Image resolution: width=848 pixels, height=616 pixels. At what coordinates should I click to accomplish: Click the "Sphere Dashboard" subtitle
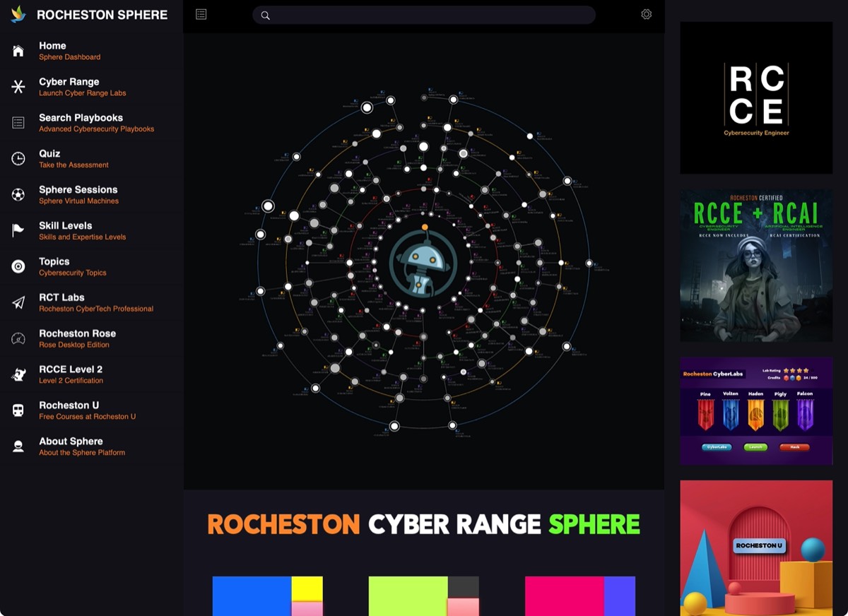tap(69, 57)
